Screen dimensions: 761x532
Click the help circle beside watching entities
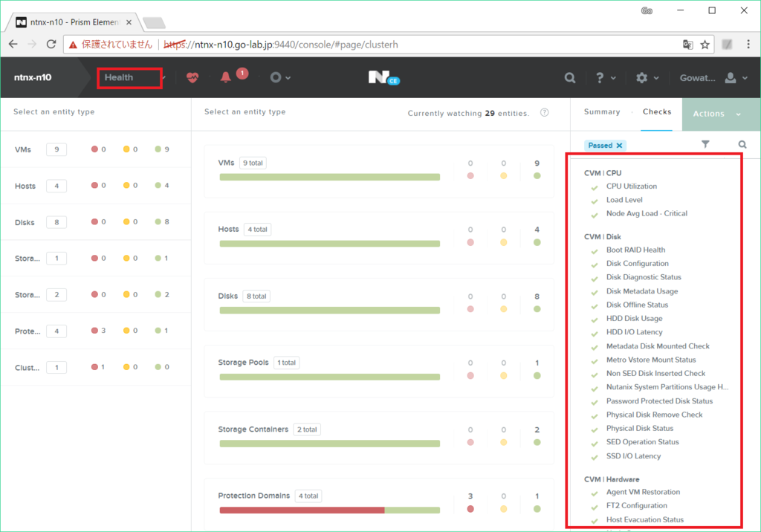pos(545,113)
